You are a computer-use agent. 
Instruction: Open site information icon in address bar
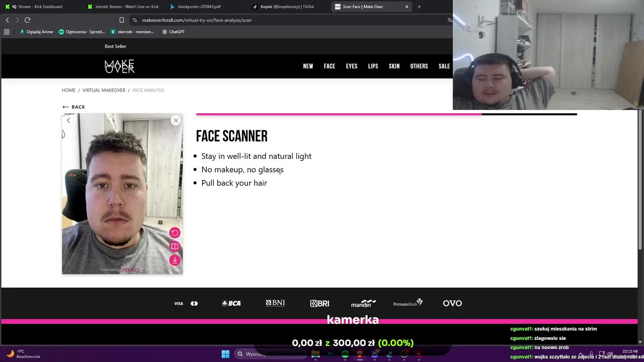click(134, 20)
